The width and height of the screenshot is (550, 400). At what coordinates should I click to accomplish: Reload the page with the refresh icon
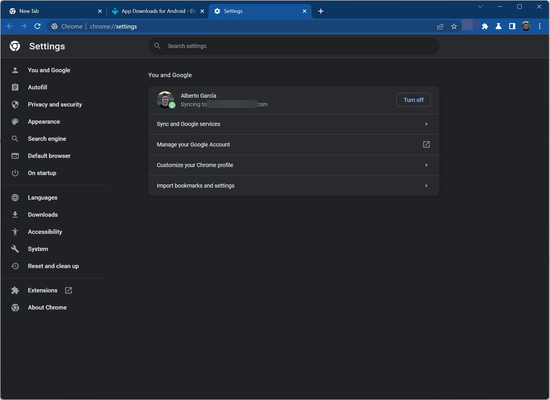pos(38,26)
